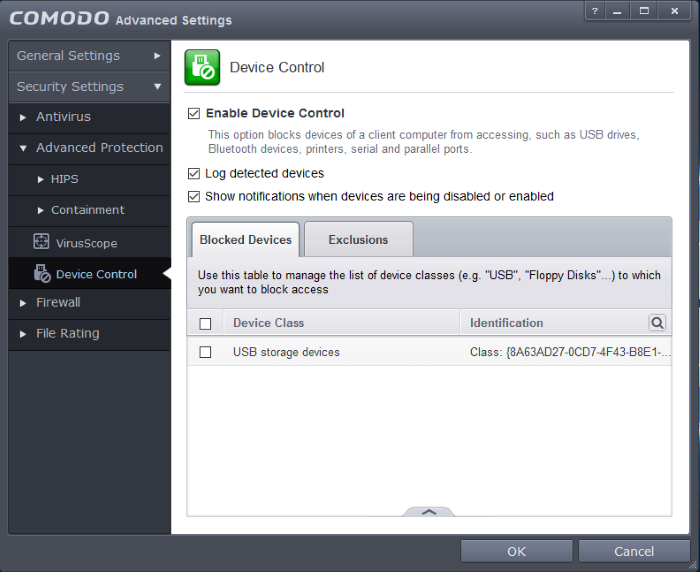Uncheck Log detected devices
700x572 pixels.
[194, 174]
